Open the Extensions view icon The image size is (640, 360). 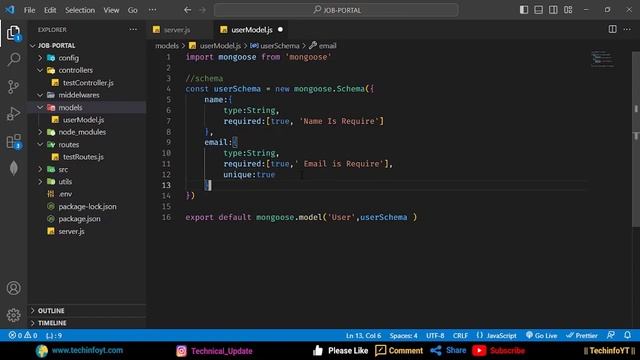tap(13, 141)
